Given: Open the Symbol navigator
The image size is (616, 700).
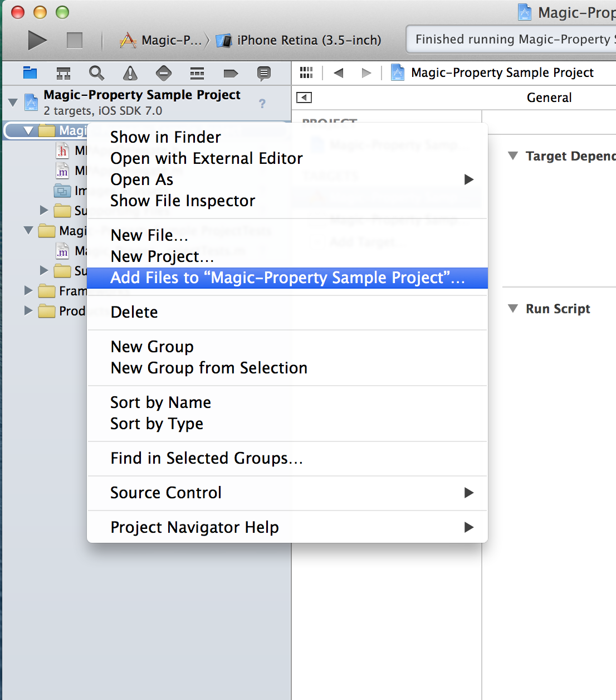Looking at the screenshot, I should pyautogui.click(x=63, y=73).
